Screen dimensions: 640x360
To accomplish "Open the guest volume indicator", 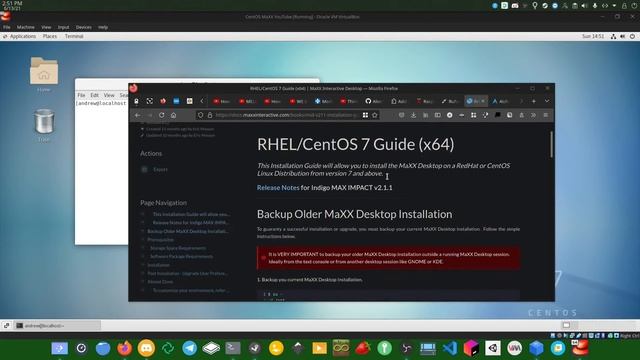I will click(622, 36).
